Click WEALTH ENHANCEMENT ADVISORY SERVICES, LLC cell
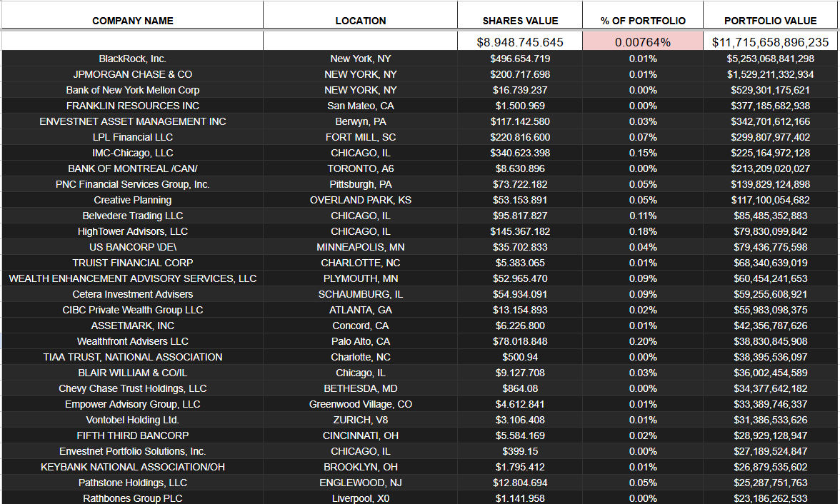The height and width of the screenshot is (504, 840). point(132,278)
